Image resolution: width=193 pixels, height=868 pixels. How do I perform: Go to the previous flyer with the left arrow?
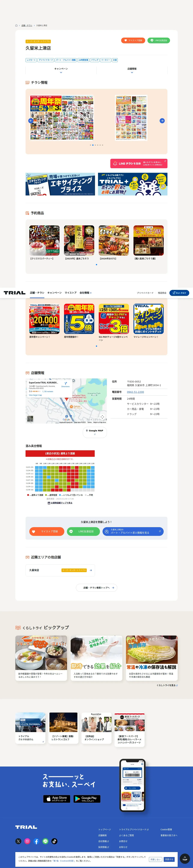[x=31, y=121]
